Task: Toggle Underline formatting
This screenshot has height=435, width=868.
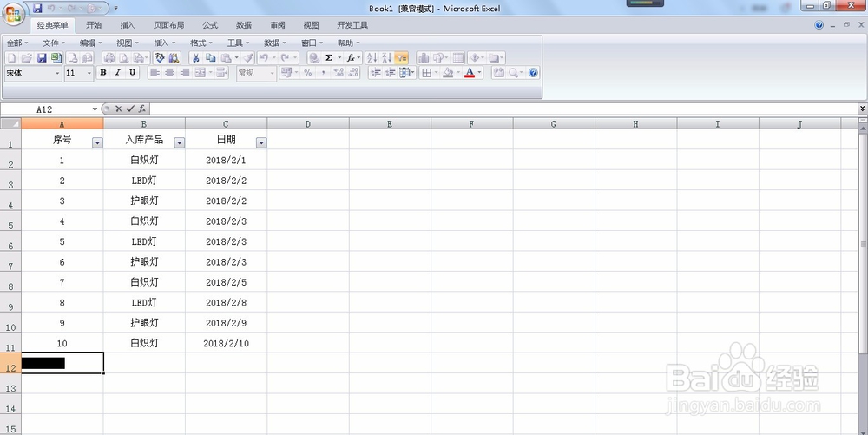Action: (x=132, y=73)
